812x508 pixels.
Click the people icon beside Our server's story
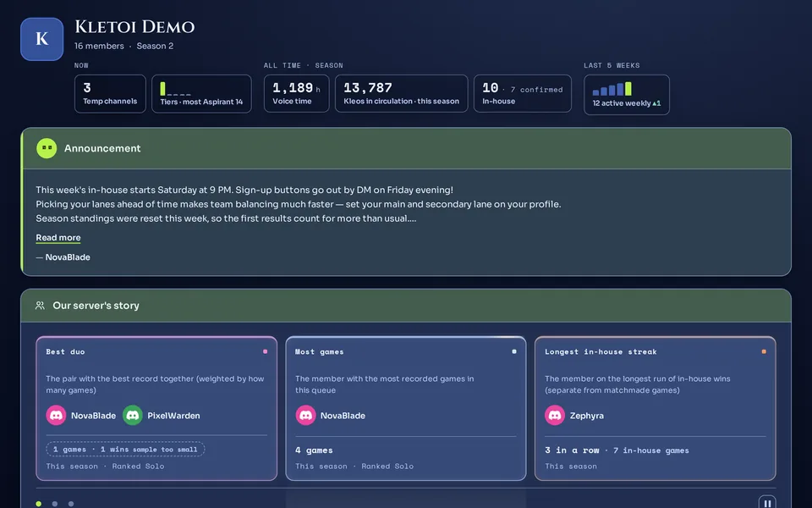point(40,306)
